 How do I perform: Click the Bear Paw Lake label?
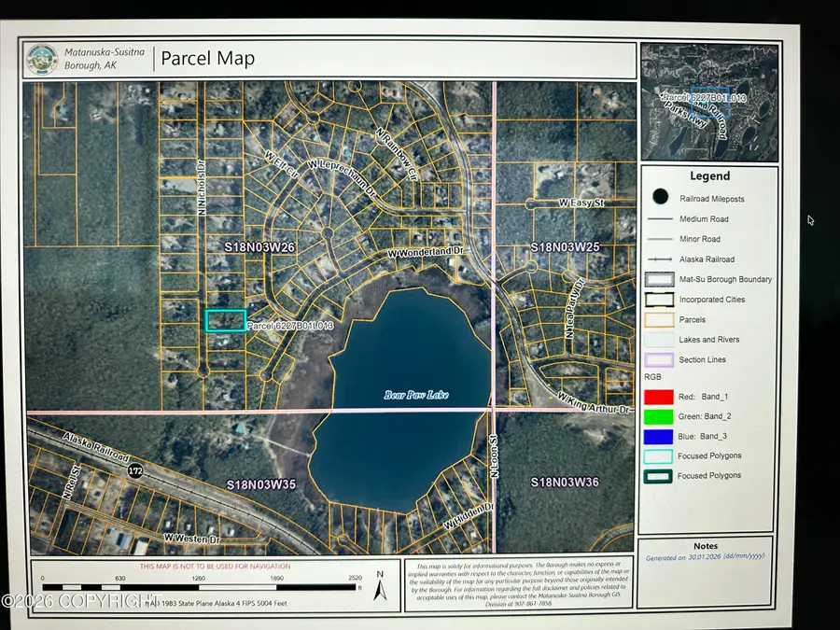click(x=416, y=395)
